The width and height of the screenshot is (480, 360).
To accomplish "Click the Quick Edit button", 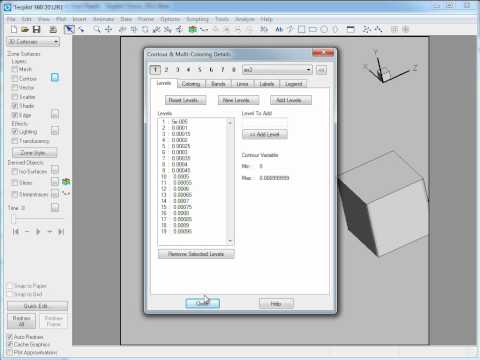I will [37, 306].
